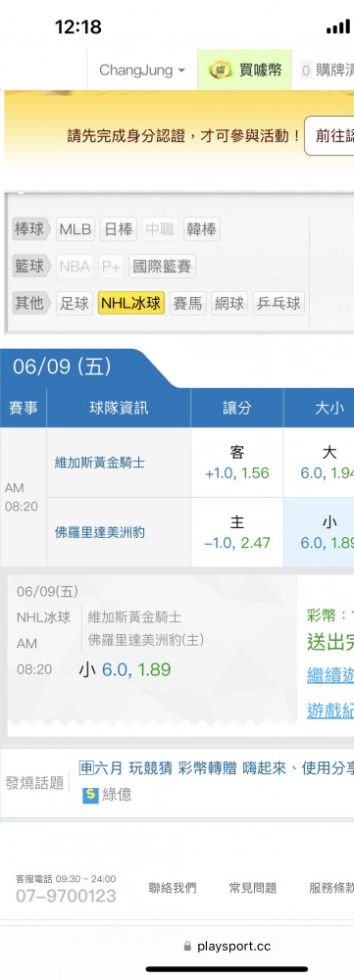Open the 購牌清單 purchase list
The width and height of the screenshot is (354, 980).
(x=326, y=70)
